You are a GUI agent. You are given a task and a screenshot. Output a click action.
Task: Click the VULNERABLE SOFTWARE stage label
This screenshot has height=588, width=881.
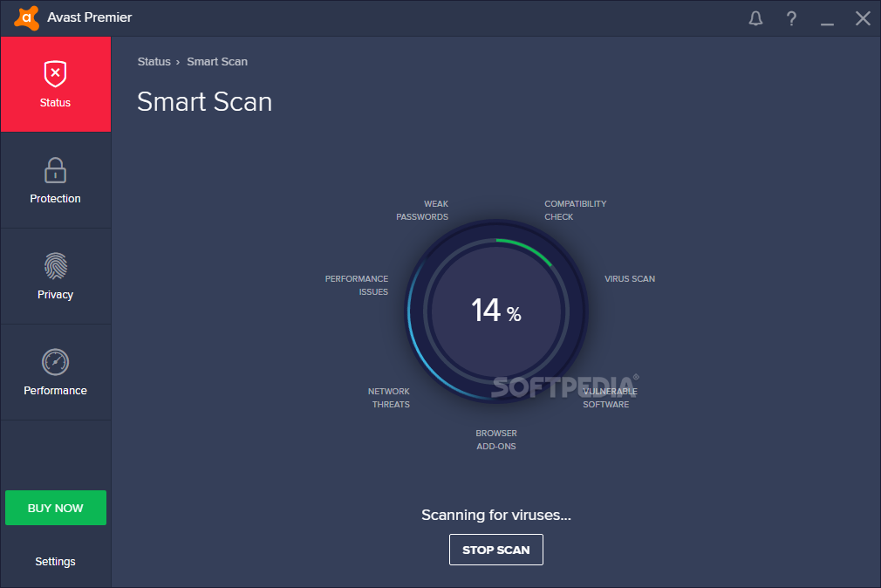tap(610, 398)
